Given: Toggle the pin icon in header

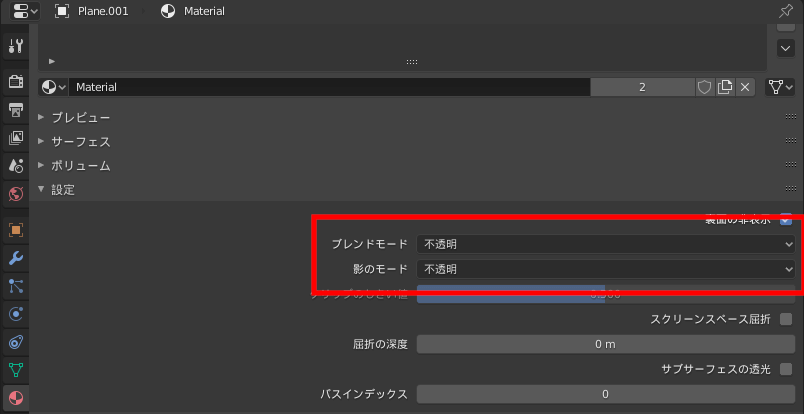Looking at the screenshot, I should pos(786,11).
